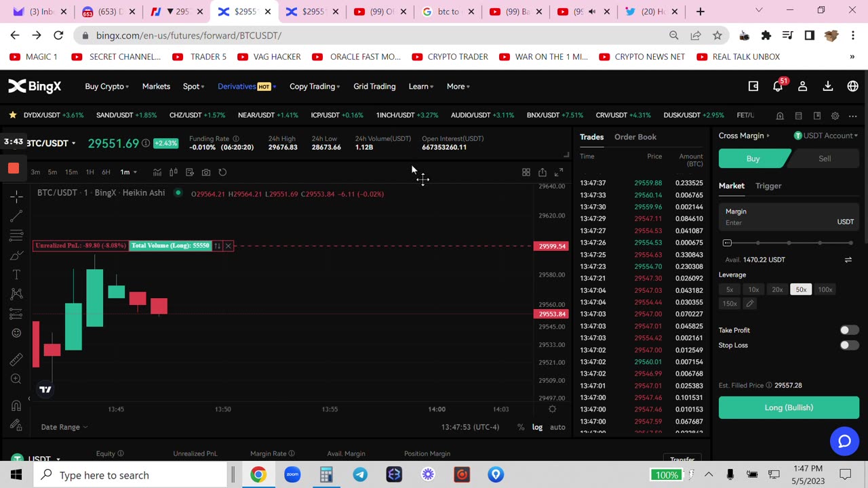Open language globe settings
This screenshot has width=868, height=488.
(853, 86)
